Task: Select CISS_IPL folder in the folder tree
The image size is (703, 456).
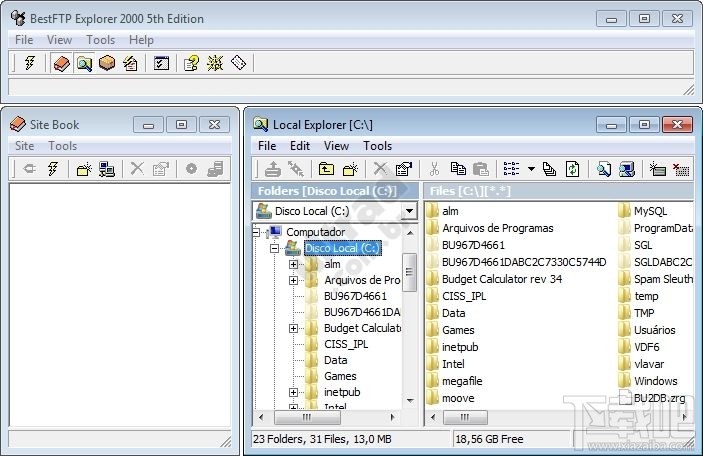Action: tap(346, 344)
